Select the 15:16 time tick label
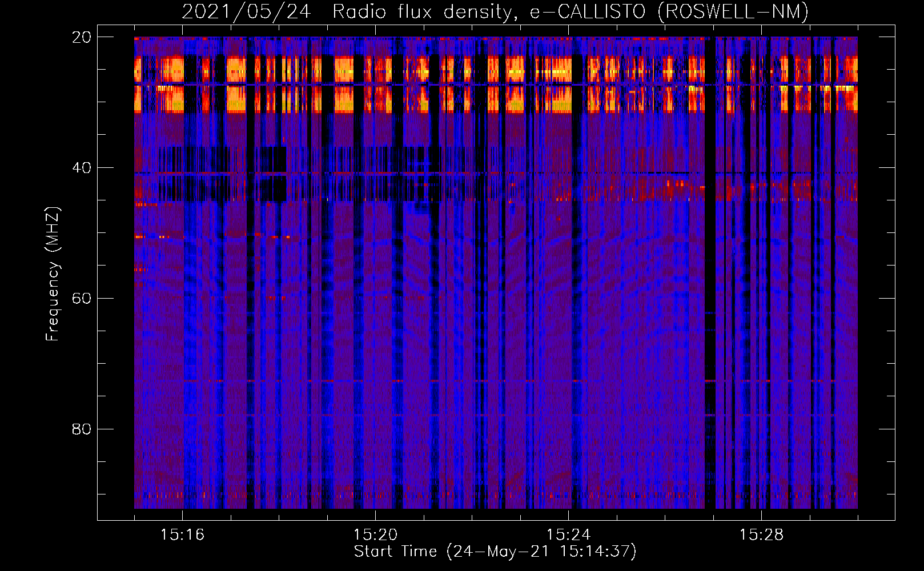 point(182,535)
